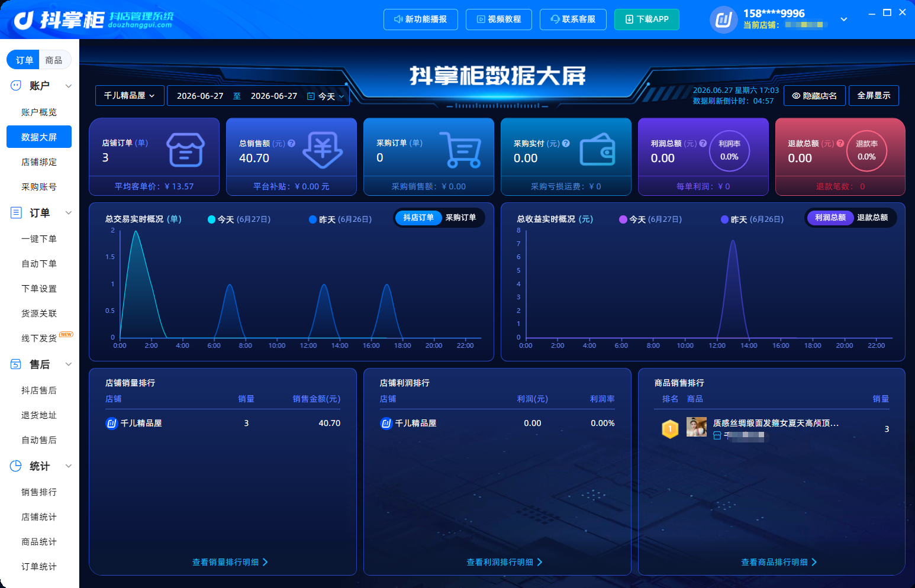Toggle 隐藏店名 to hide shop name
Viewport: 915px width, 588px height.
[814, 96]
